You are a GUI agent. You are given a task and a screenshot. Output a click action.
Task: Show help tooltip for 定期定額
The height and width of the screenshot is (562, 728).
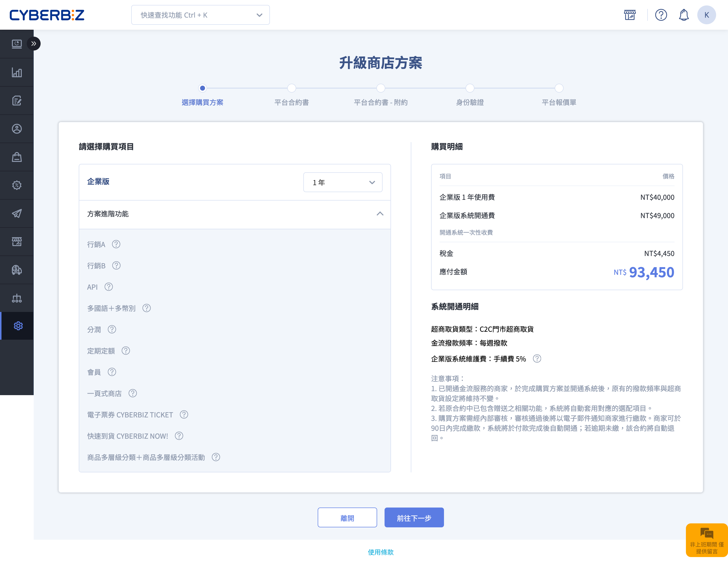pos(126,351)
